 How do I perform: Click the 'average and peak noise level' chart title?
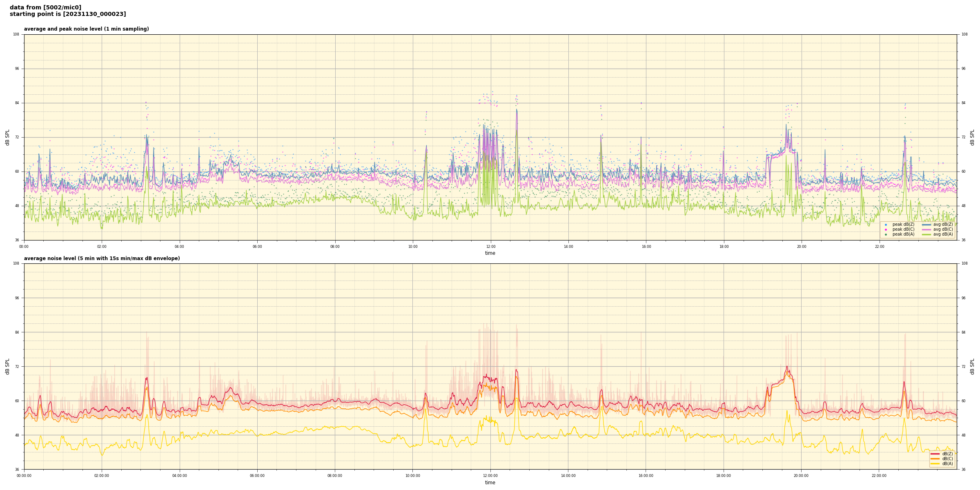[x=86, y=29]
